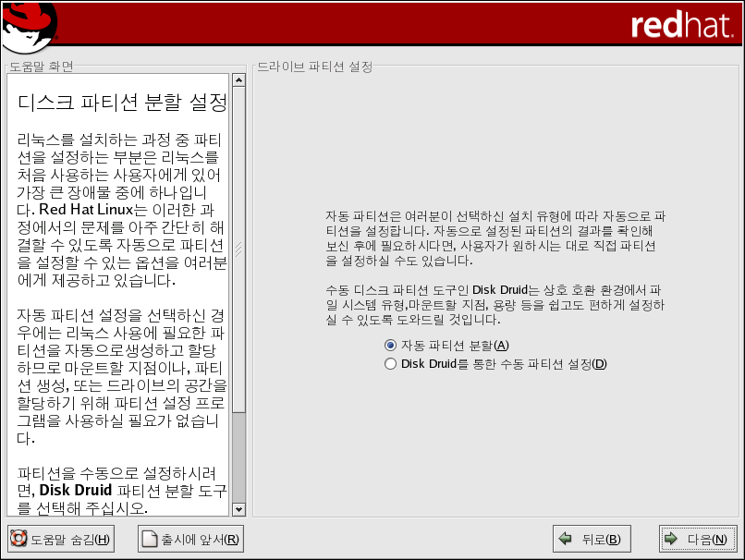Click the right arrow icon on 다음
Viewport: 745px width, 560px height.
(670, 540)
